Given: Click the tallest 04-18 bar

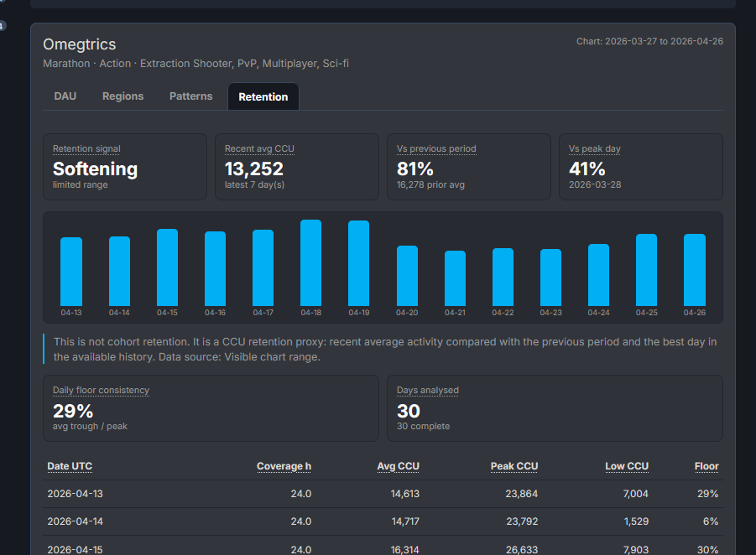Looking at the screenshot, I should point(311,263).
